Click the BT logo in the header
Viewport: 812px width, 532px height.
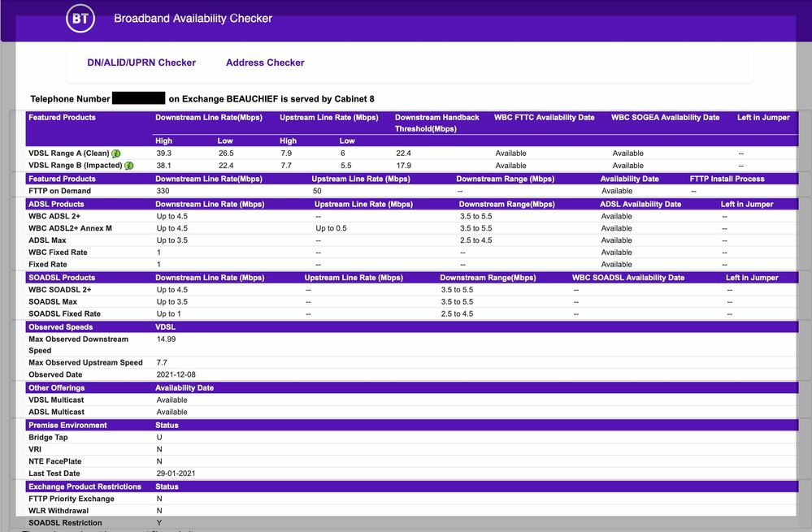80,19
